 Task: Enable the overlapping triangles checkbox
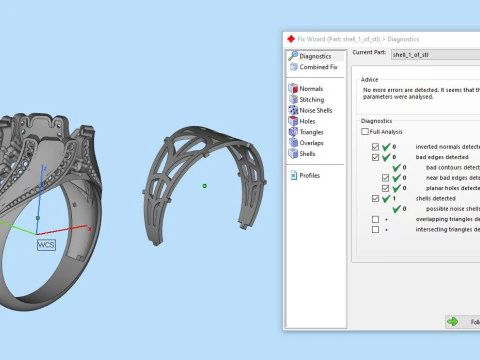[375, 219]
